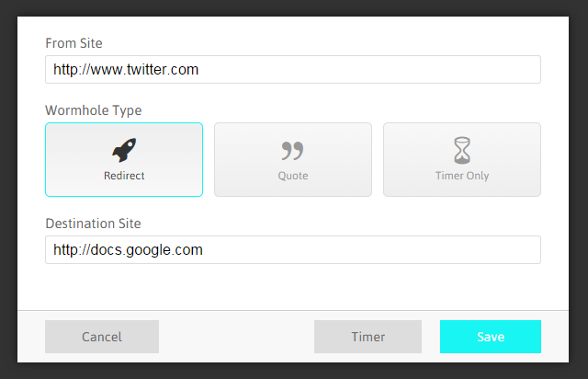This screenshot has width=588, height=379.
Task: Click the http://docs.google.com URL text
Action: pos(128,250)
